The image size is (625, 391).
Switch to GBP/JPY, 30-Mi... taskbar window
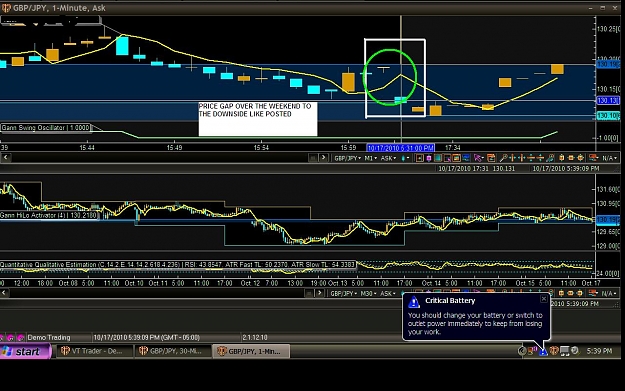coord(173,351)
